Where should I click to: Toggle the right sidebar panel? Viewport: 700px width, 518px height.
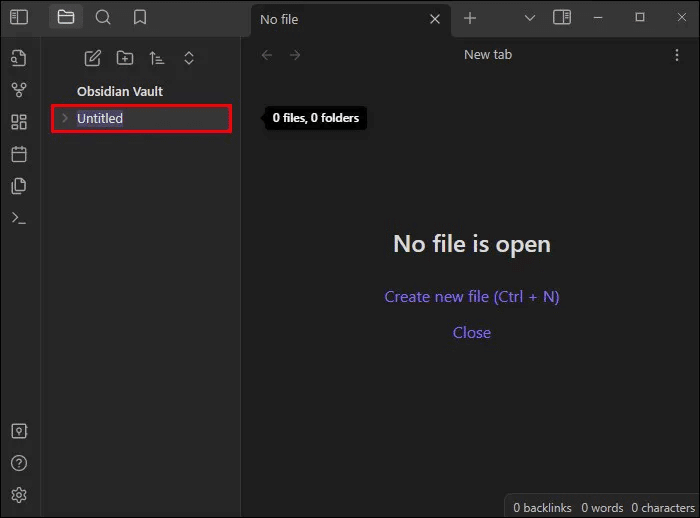pos(562,18)
